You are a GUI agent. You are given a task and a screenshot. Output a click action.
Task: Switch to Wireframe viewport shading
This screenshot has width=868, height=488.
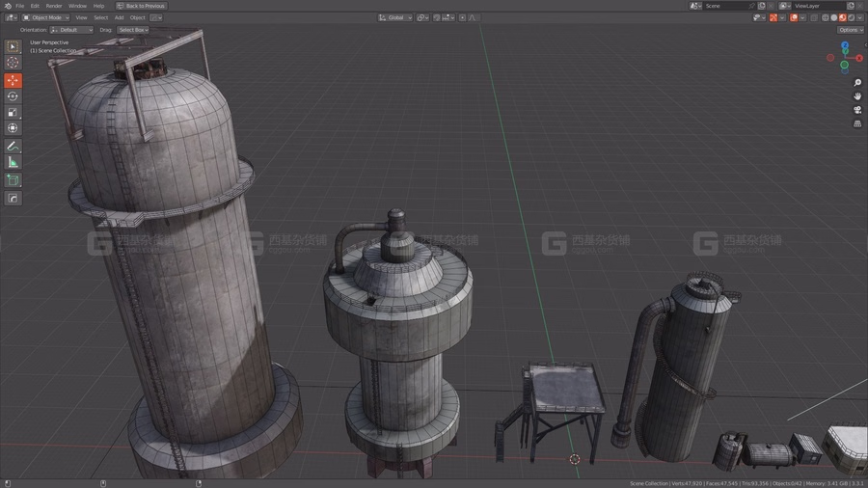coord(826,17)
